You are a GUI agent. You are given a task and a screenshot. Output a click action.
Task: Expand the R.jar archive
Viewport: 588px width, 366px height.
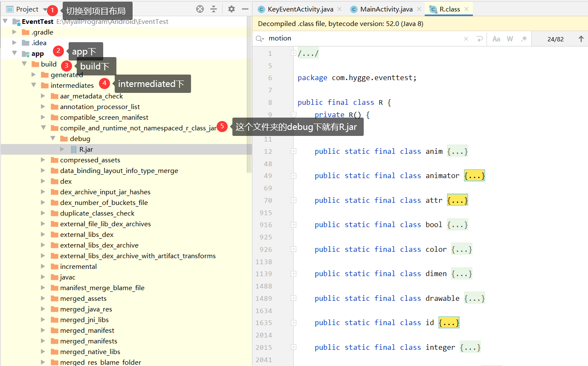pos(62,149)
